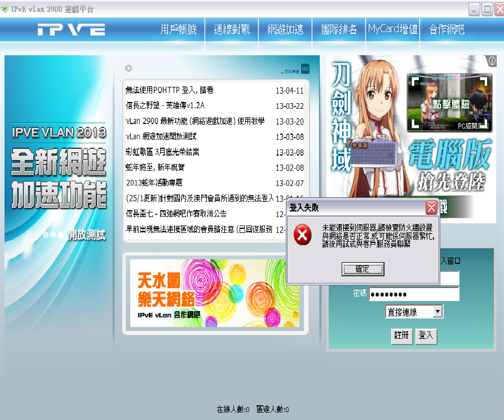Focus the 密碼 password field

[x=414, y=294]
